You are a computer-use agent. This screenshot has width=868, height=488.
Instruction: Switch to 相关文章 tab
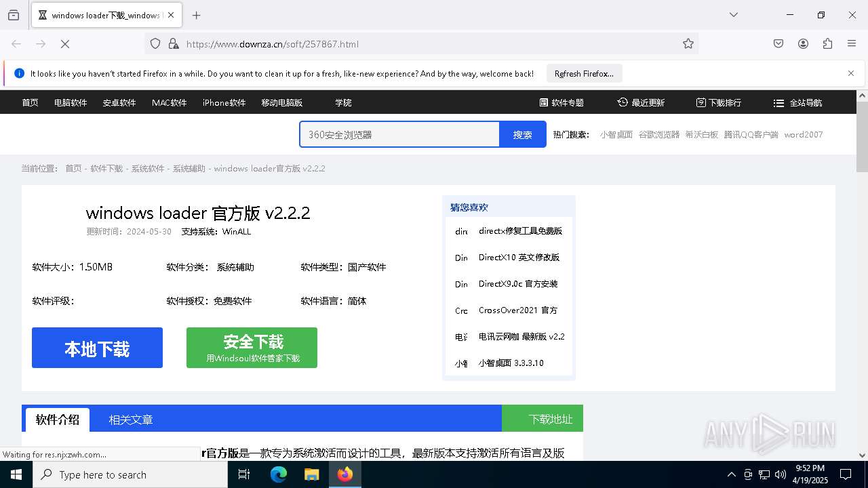pos(131,420)
